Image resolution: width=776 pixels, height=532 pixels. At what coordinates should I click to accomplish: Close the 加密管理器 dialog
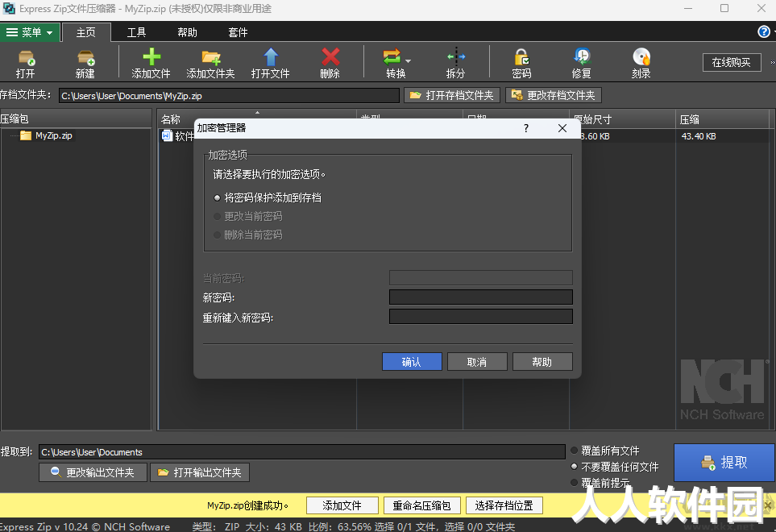click(x=562, y=128)
